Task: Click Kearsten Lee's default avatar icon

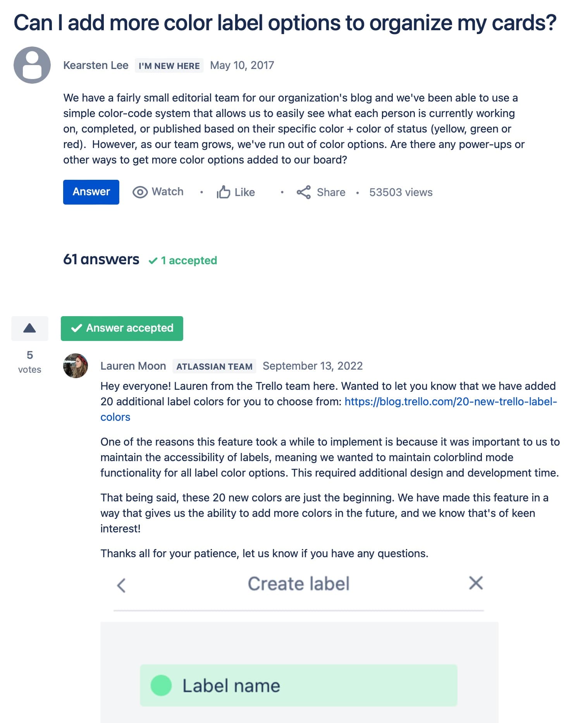Action: tap(32, 65)
